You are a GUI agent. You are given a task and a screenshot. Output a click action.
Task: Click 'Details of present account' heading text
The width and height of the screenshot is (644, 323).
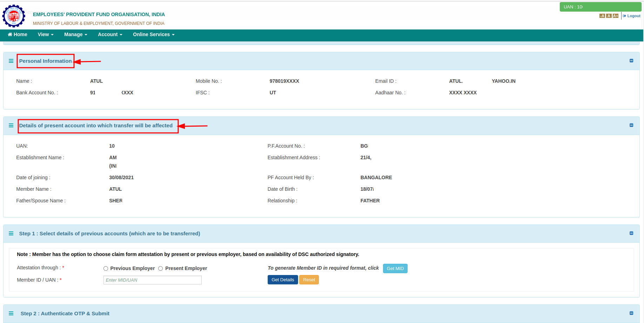(x=96, y=126)
